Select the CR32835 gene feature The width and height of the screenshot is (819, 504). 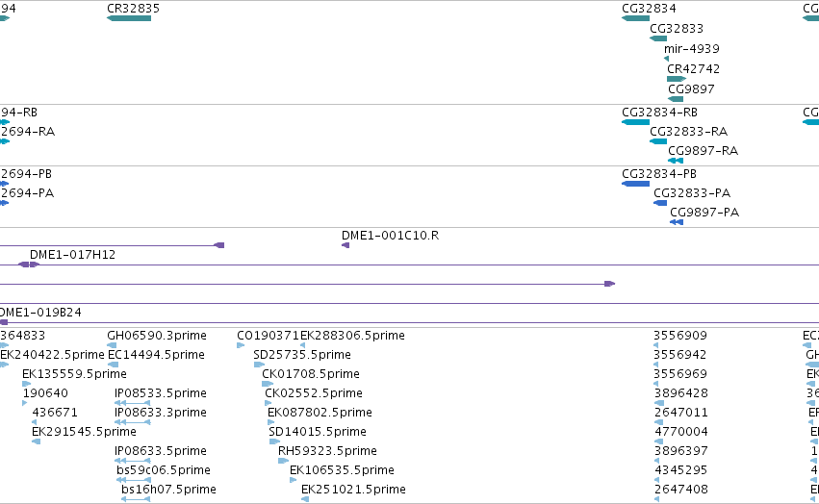point(129,18)
